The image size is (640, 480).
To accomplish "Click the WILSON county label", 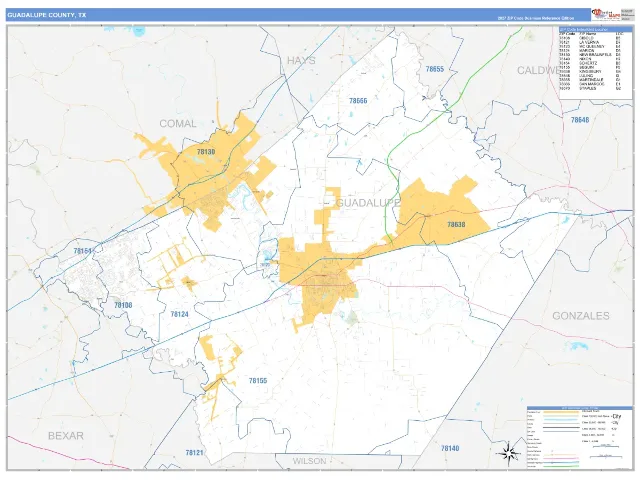I will (x=310, y=461).
